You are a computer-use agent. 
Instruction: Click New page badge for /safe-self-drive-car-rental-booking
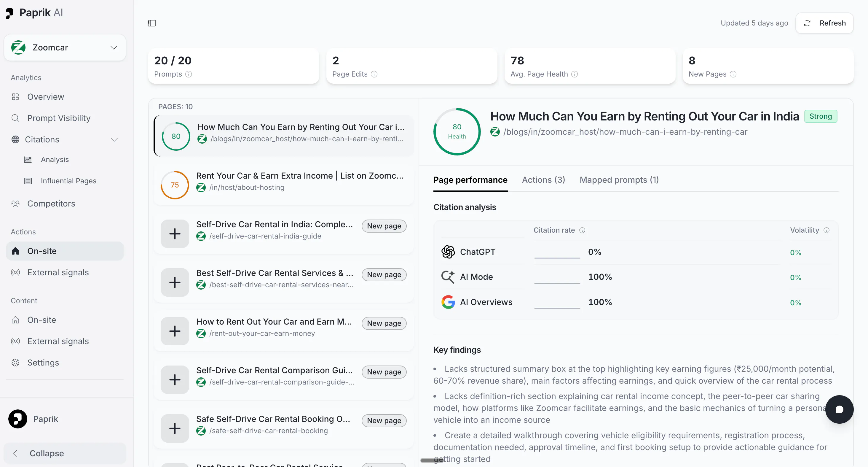click(384, 420)
